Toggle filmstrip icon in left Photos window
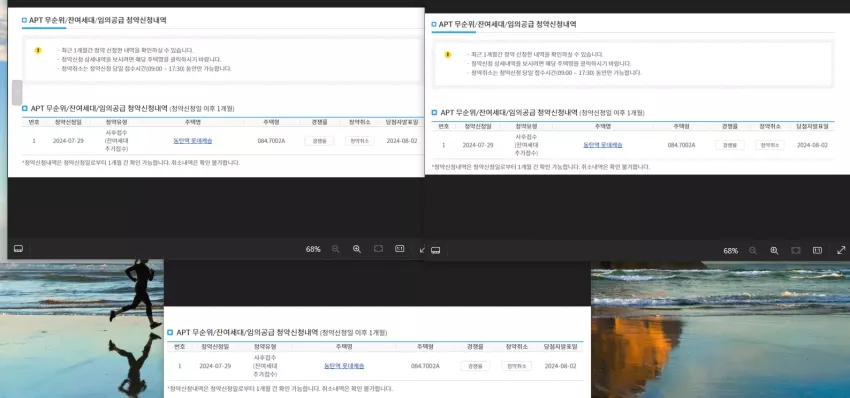850x398 pixels. click(x=18, y=249)
